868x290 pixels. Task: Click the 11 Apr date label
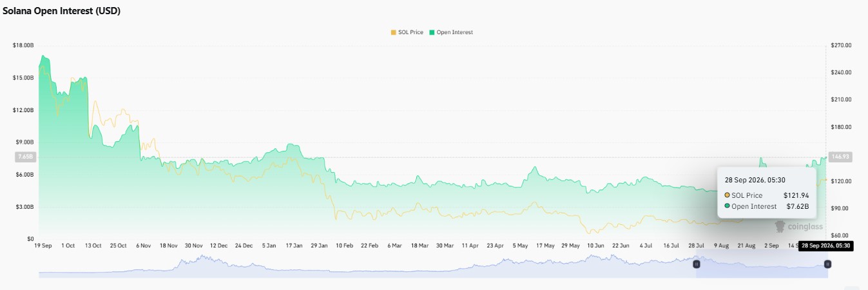tap(469, 246)
